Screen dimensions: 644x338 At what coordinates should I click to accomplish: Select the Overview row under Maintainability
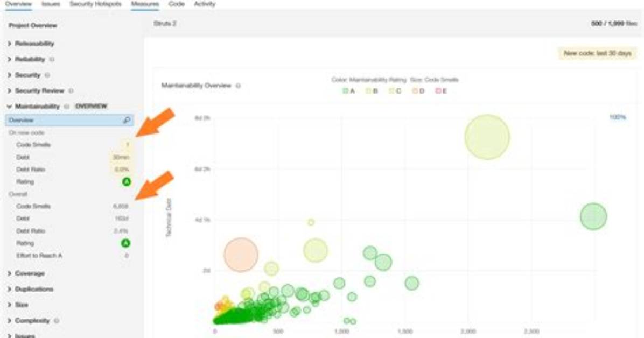[x=69, y=121]
